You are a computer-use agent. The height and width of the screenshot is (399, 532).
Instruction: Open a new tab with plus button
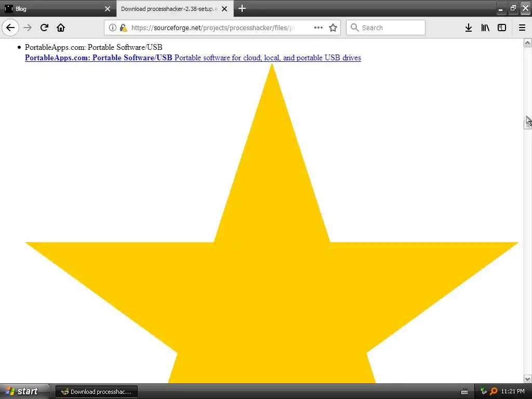coord(242,8)
